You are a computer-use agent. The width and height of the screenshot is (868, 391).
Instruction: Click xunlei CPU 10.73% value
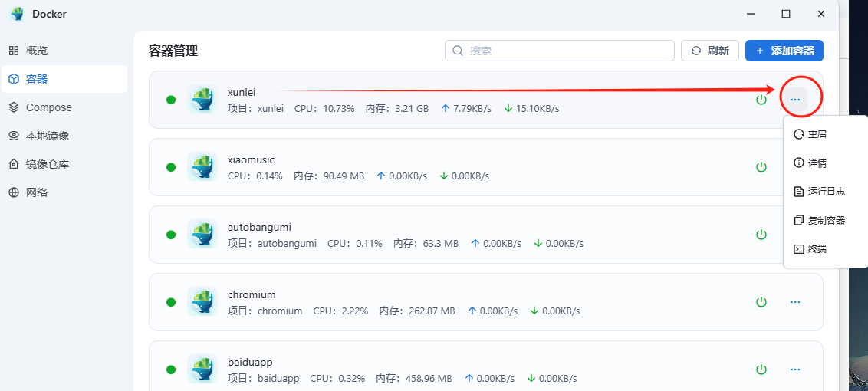339,109
